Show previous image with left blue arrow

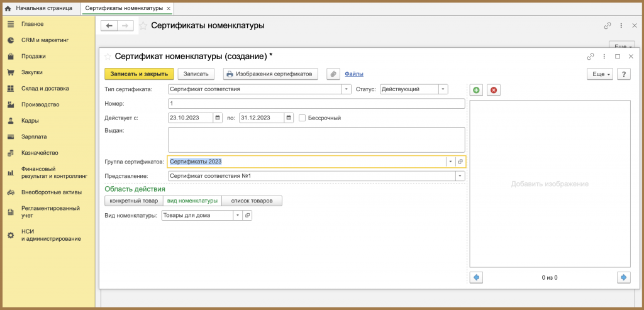tap(476, 277)
